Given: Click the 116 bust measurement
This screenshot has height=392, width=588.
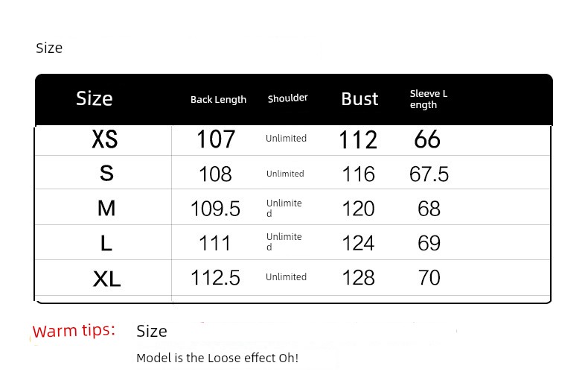Looking at the screenshot, I should 359,174.
